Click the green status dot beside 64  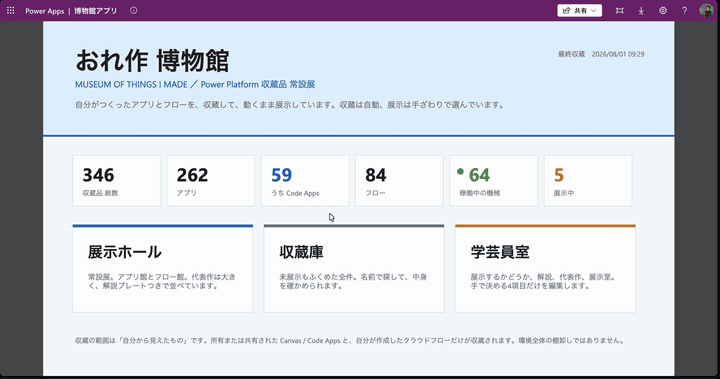pyautogui.click(x=461, y=171)
